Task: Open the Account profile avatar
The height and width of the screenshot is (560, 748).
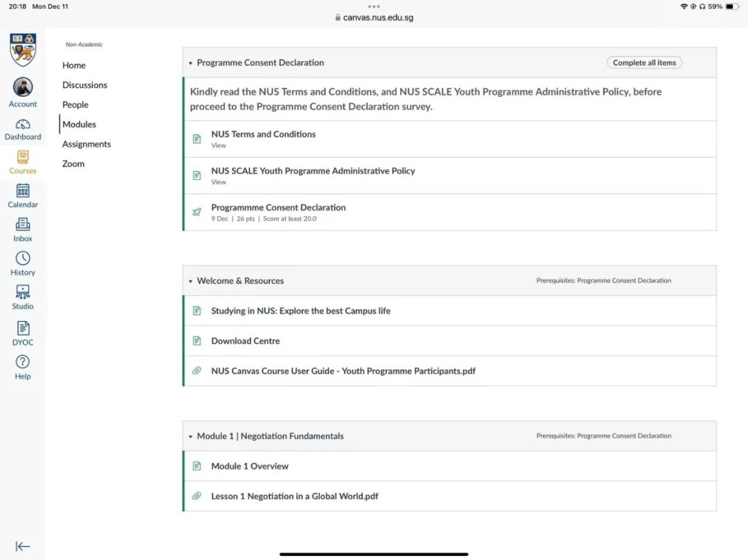Action: click(23, 87)
